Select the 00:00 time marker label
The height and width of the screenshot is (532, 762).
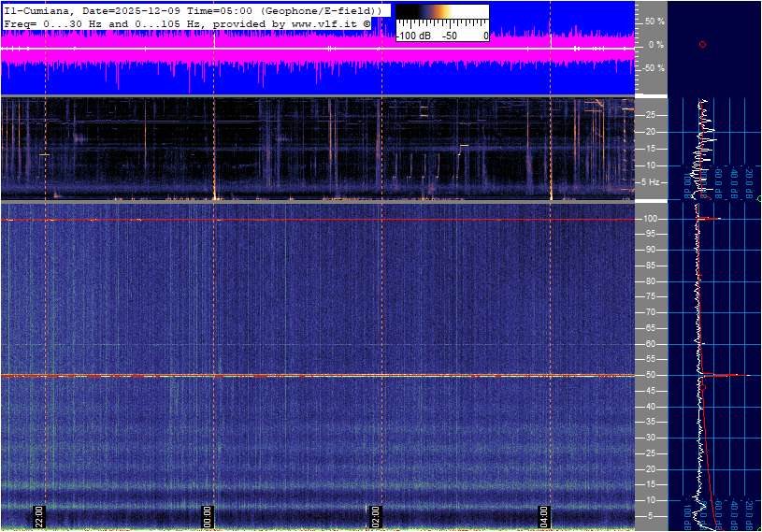(208, 516)
